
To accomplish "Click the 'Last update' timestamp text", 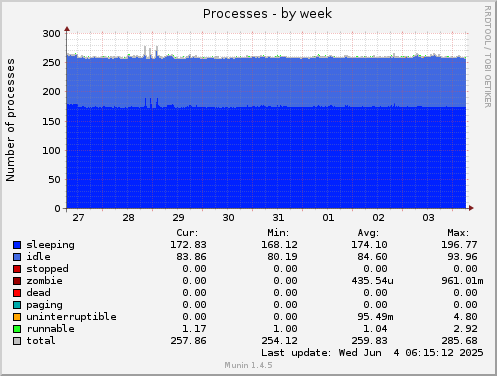I will (372, 353).
